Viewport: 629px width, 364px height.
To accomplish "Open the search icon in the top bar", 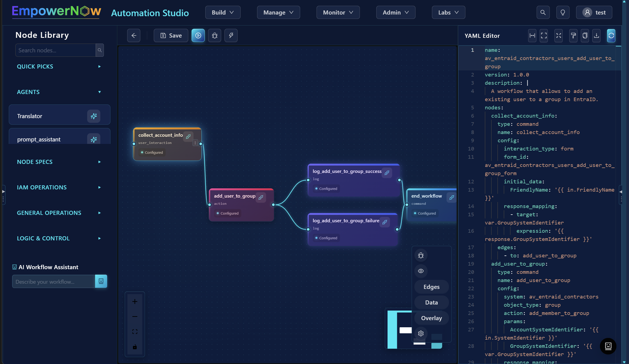I will pos(543,12).
